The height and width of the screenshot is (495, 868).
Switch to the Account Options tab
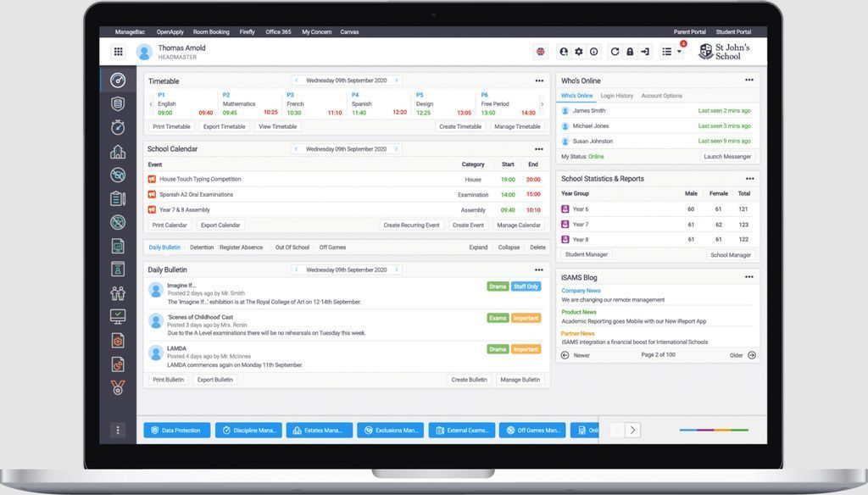(x=661, y=96)
